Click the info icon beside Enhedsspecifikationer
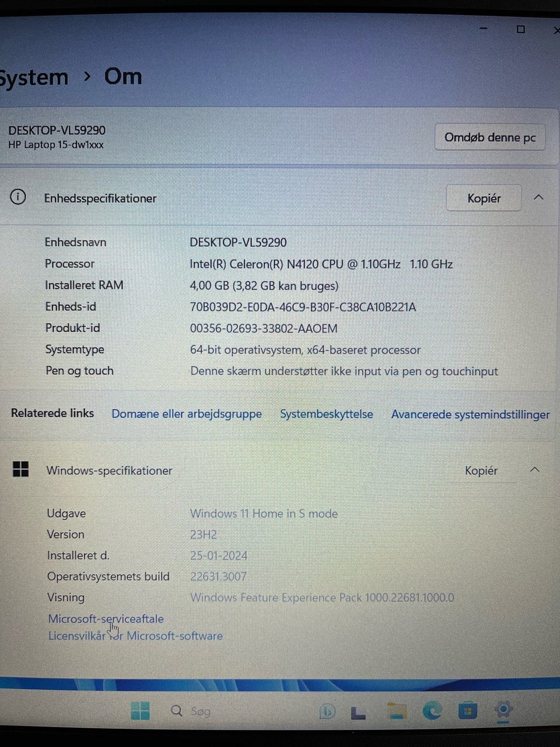The width and height of the screenshot is (560, 747). coord(18,197)
